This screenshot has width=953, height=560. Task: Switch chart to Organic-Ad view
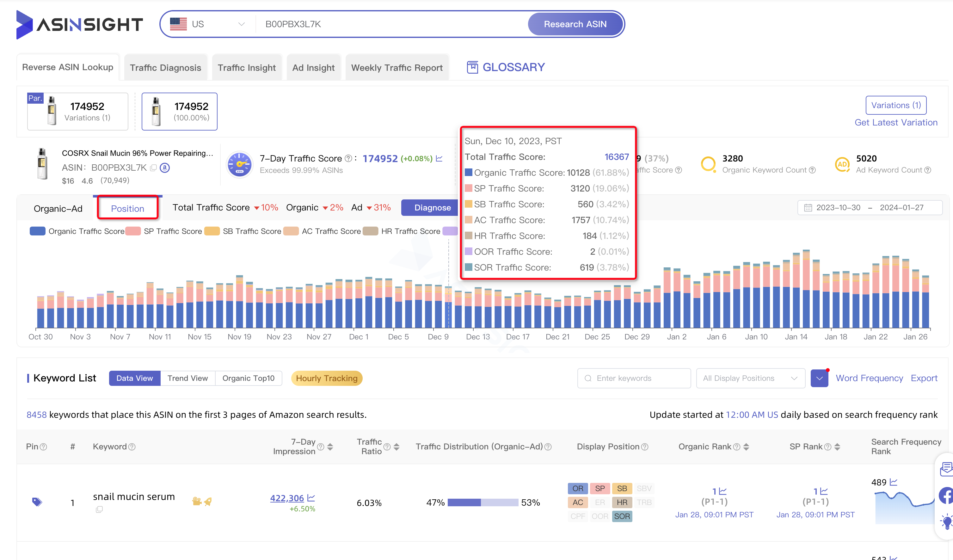pyautogui.click(x=58, y=209)
